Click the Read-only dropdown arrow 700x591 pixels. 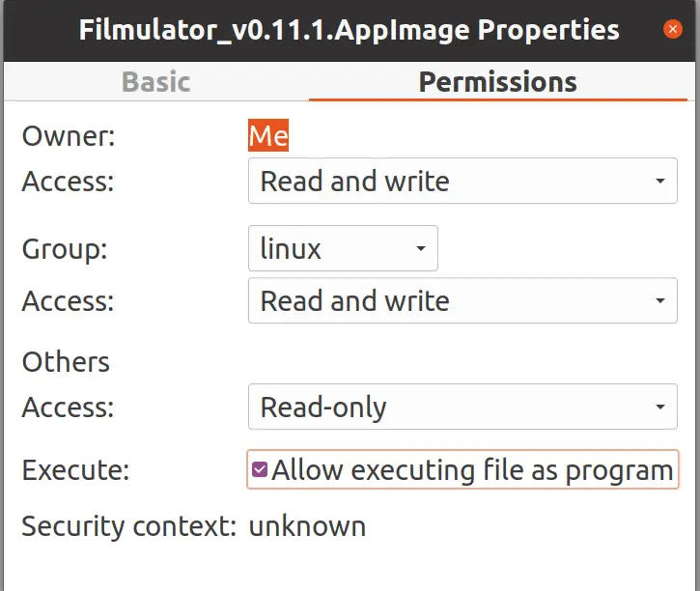click(659, 407)
